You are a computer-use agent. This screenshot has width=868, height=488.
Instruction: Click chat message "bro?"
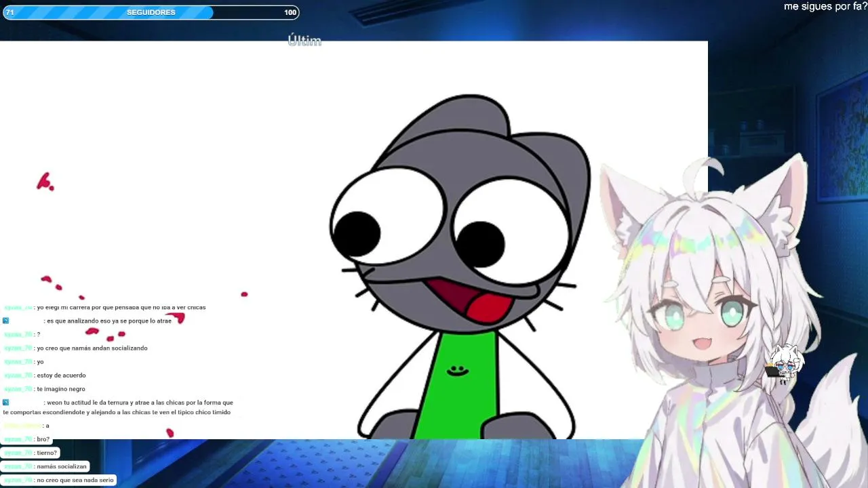pyautogui.click(x=43, y=439)
